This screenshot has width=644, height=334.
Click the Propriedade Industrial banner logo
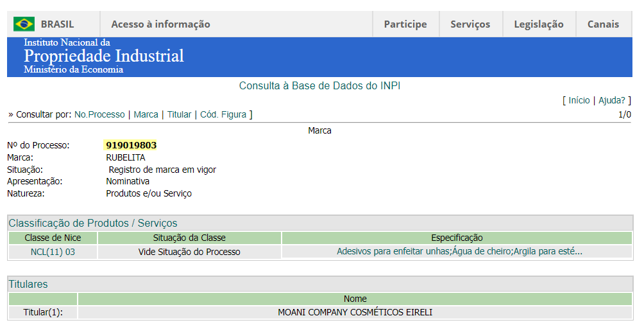pyautogui.click(x=104, y=57)
